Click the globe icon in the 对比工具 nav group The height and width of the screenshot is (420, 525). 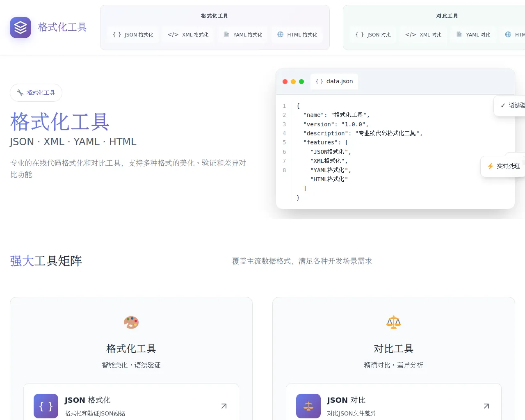pos(508,35)
